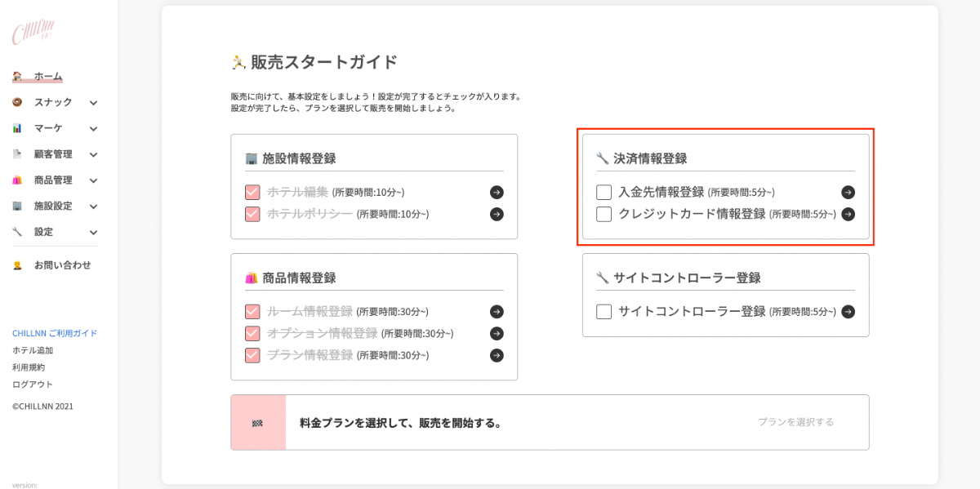Toggle the 入金先情報登録 checkbox
The image size is (980, 489).
[604, 193]
